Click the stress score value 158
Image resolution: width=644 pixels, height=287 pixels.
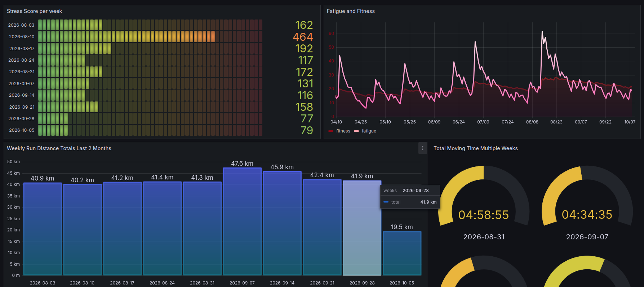coord(304,107)
